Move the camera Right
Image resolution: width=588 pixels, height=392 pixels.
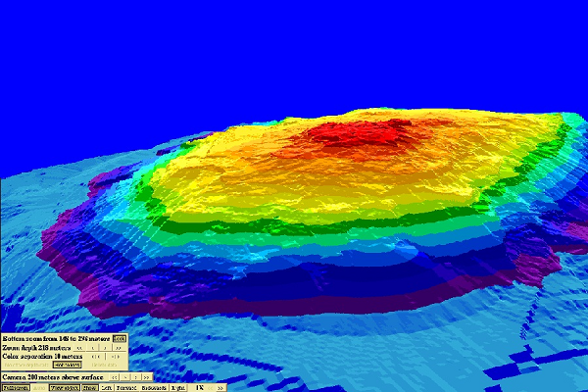[x=178, y=387]
